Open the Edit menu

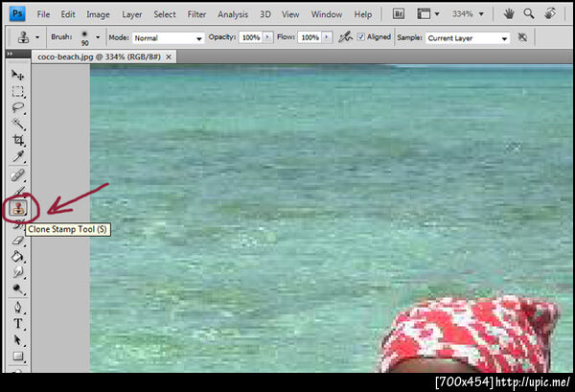tap(68, 14)
